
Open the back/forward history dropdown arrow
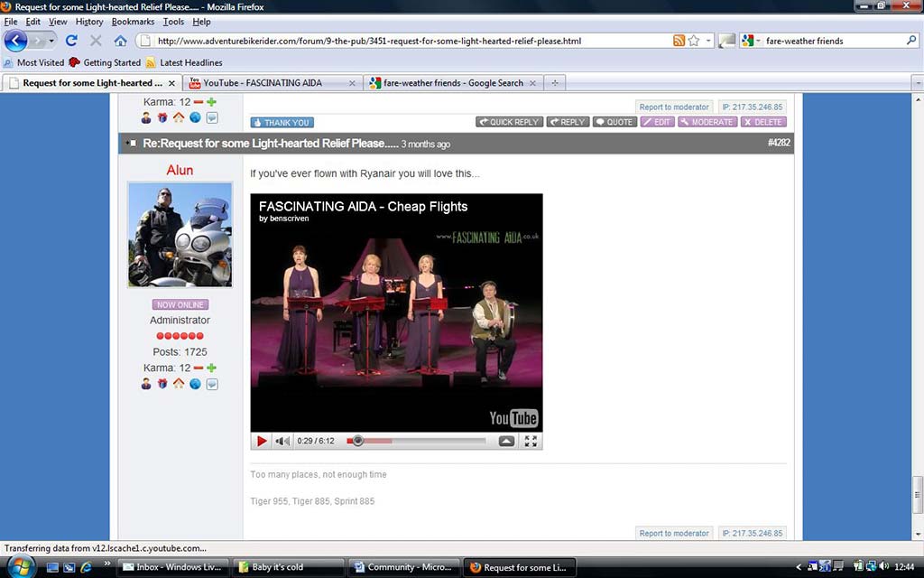click(x=51, y=41)
